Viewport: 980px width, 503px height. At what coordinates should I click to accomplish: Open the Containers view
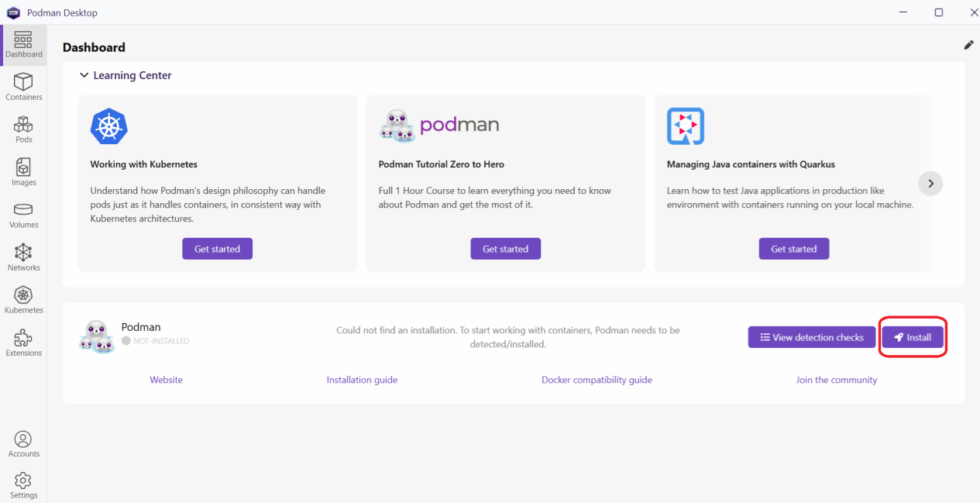(x=23, y=86)
